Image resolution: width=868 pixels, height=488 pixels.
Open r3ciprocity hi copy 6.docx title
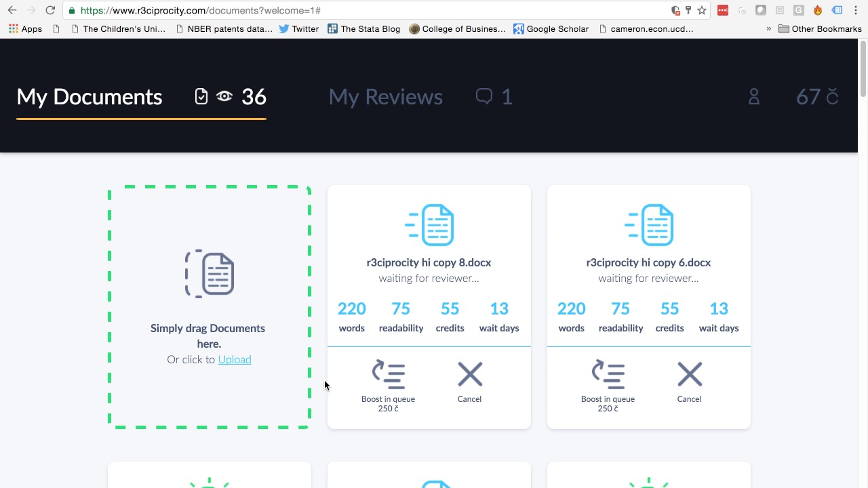click(648, 262)
